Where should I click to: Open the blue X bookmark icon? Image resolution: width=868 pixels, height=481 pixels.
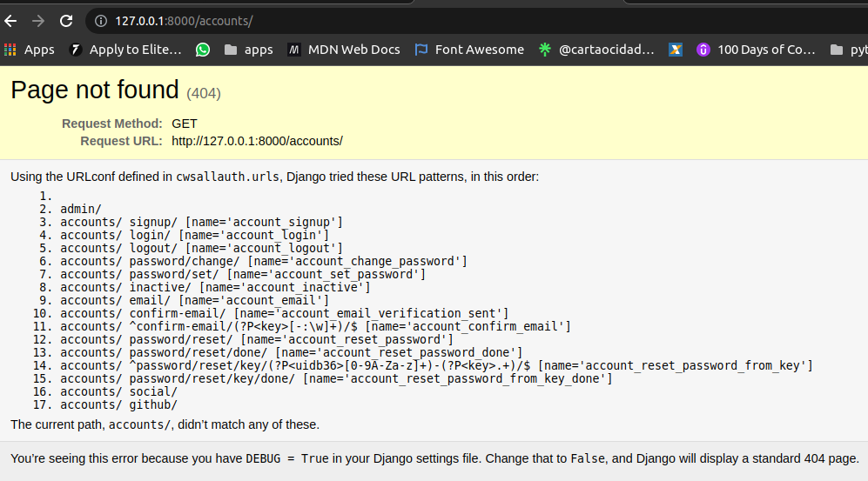point(676,50)
